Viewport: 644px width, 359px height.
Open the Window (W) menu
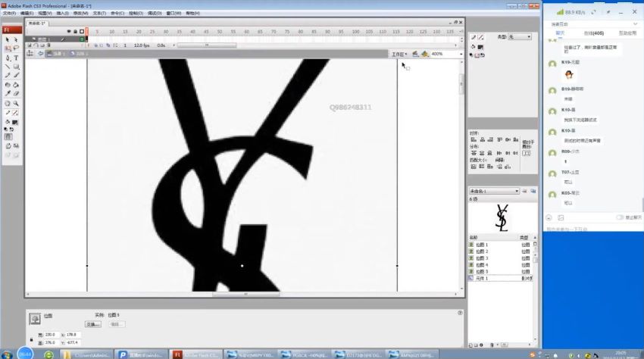tap(174, 13)
